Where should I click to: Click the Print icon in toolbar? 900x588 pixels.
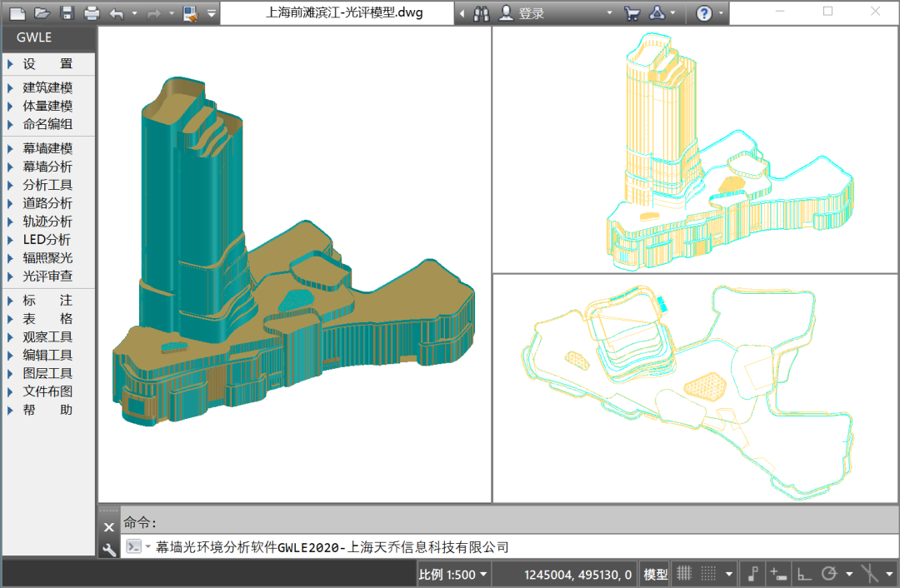click(x=92, y=13)
